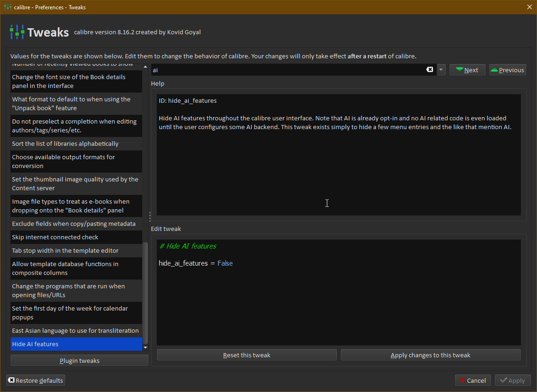
Task: Select the highlighted 'Hide AI features' tweak
Action: click(76, 344)
